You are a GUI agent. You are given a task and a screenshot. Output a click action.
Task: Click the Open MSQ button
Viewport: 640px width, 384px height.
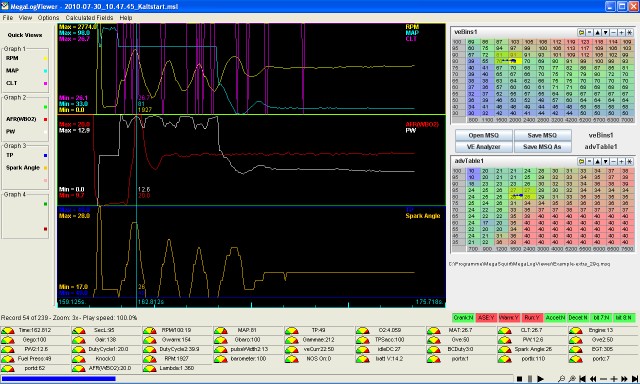[484, 135]
